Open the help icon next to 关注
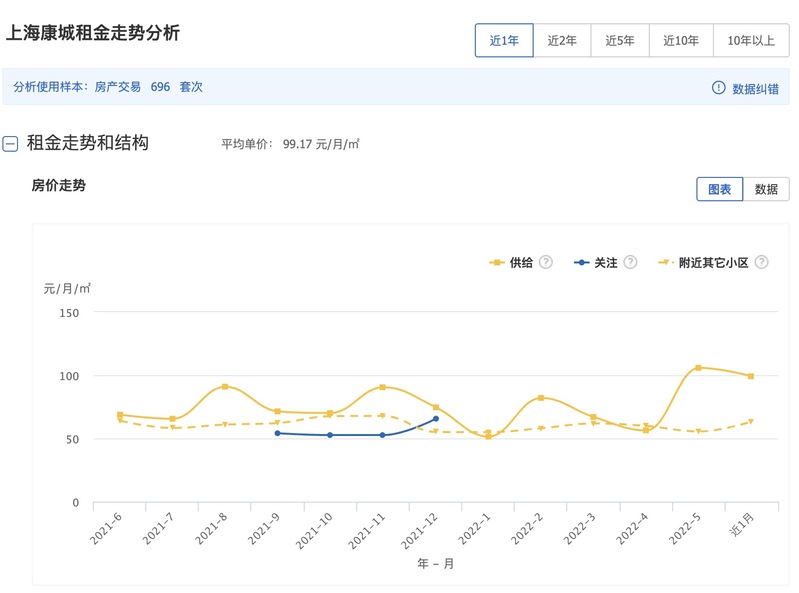 pos(630,262)
